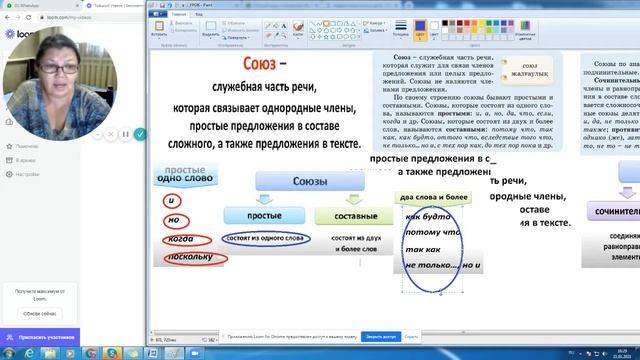
Task: Select the Eraser tool
Action: tap(268, 36)
